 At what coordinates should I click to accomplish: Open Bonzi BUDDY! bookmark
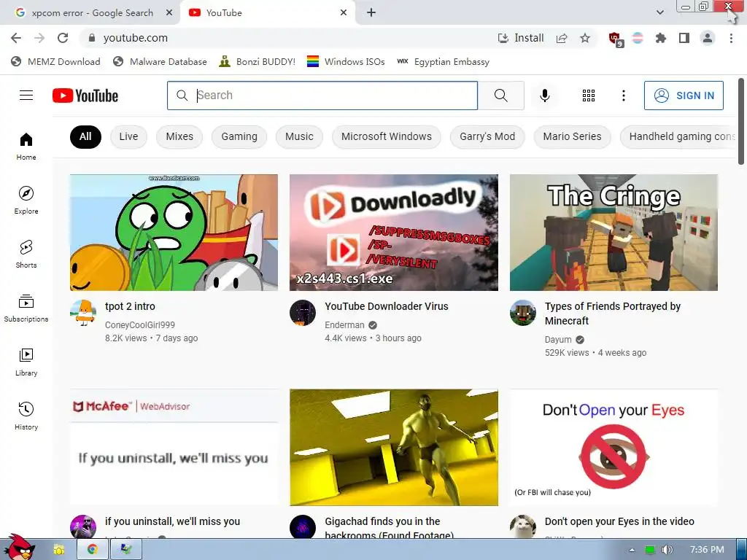click(x=258, y=62)
